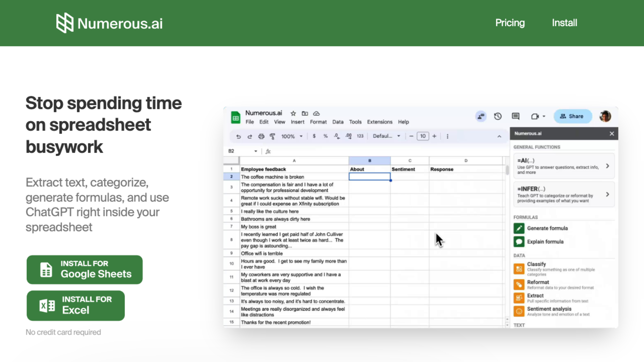
Task: Click the spreadsheet vertical scrollbar
Action: [507, 170]
